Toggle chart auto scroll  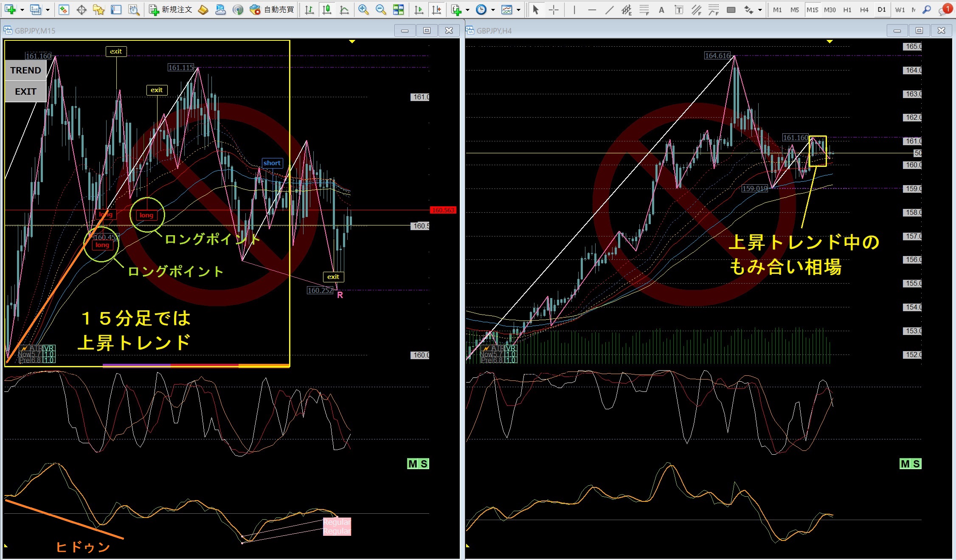(419, 10)
